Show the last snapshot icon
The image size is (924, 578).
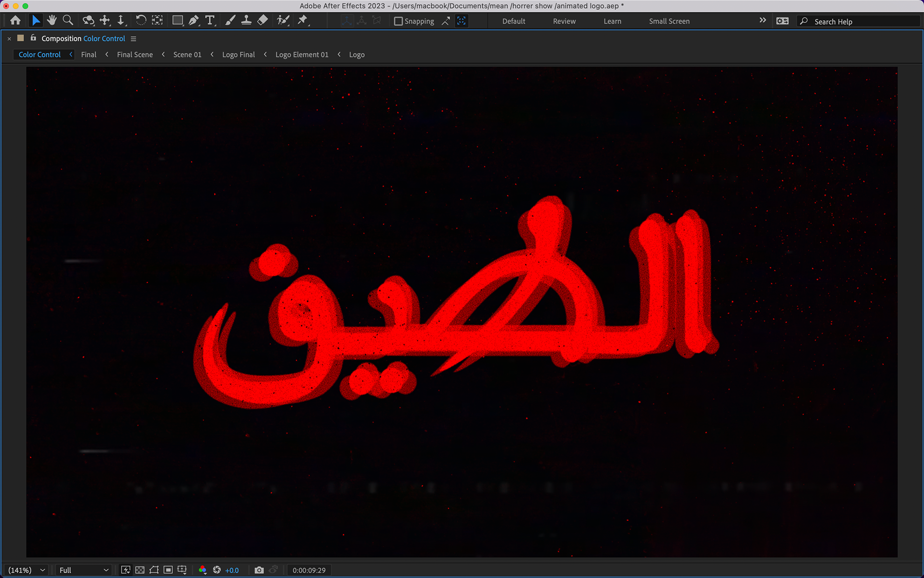(x=273, y=570)
